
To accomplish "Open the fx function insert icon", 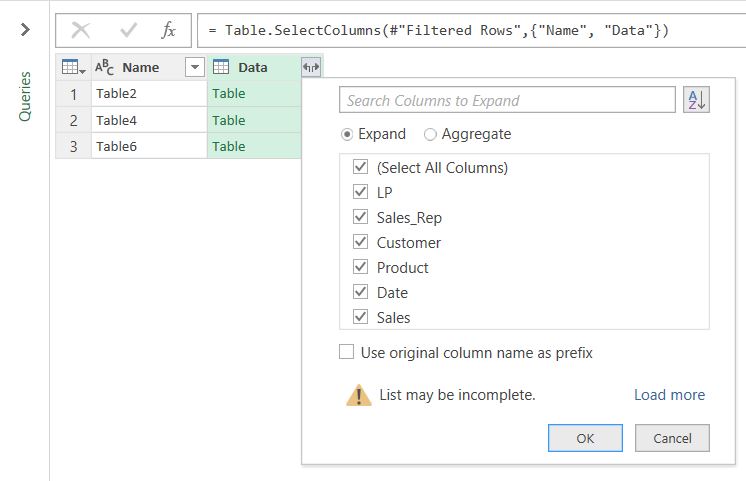I will (168, 30).
